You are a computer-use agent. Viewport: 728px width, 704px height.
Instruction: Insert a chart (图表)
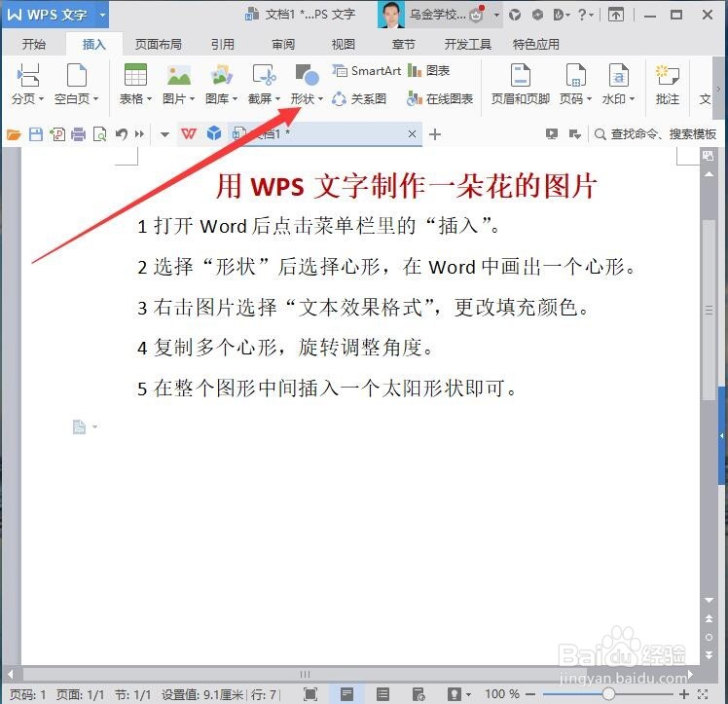(428, 70)
